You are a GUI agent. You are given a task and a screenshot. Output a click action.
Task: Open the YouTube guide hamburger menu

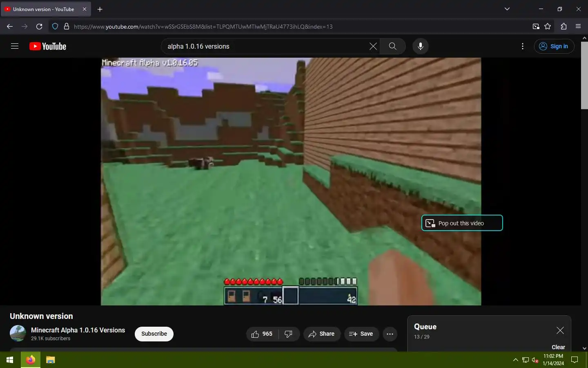click(15, 46)
